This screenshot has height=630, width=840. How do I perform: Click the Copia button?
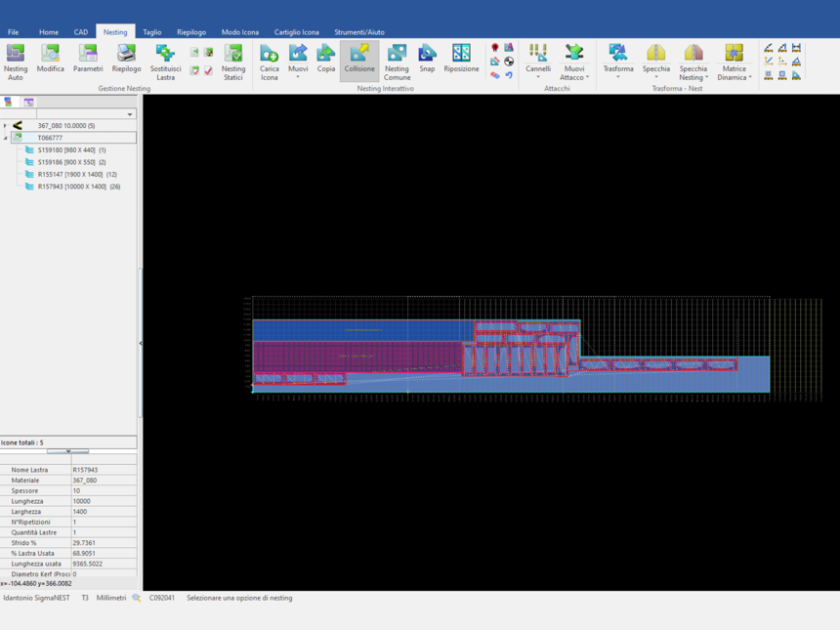point(326,61)
